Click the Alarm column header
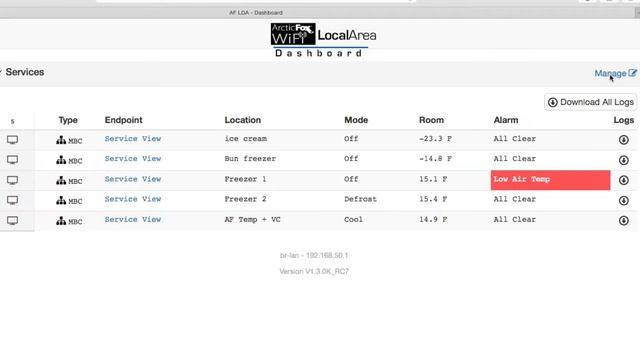Image resolution: width=640 pixels, height=360 pixels. [x=506, y=120]
